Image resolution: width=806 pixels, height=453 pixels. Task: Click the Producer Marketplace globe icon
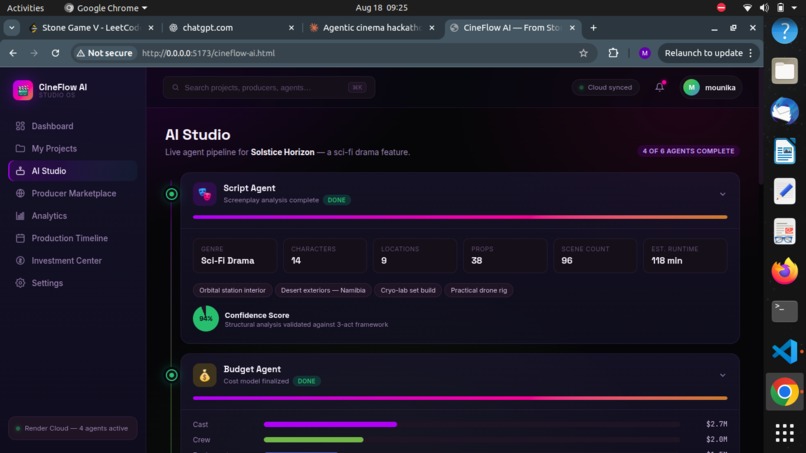tap(20, 193)
